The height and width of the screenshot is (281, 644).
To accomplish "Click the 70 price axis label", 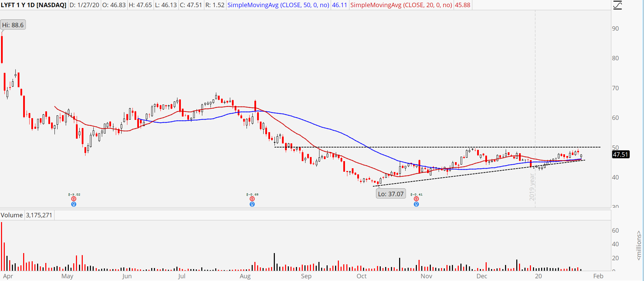I will pos(615,88).
